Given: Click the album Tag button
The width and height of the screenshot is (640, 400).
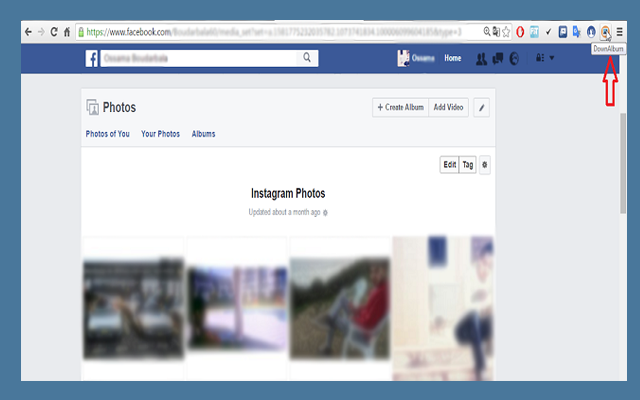Looking at the screenshot, I should point(467,165).
